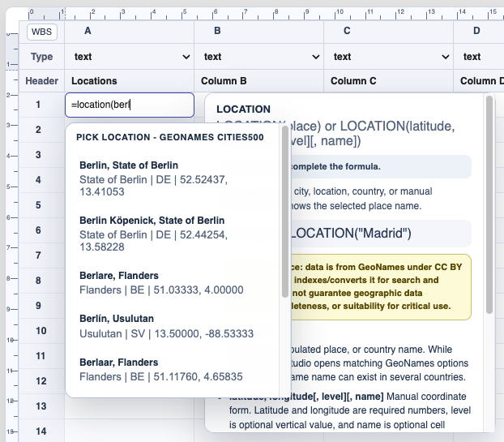The height and width of the screenshot is (442, 504).
Task: Select row number 13
Action: [41, 406]
